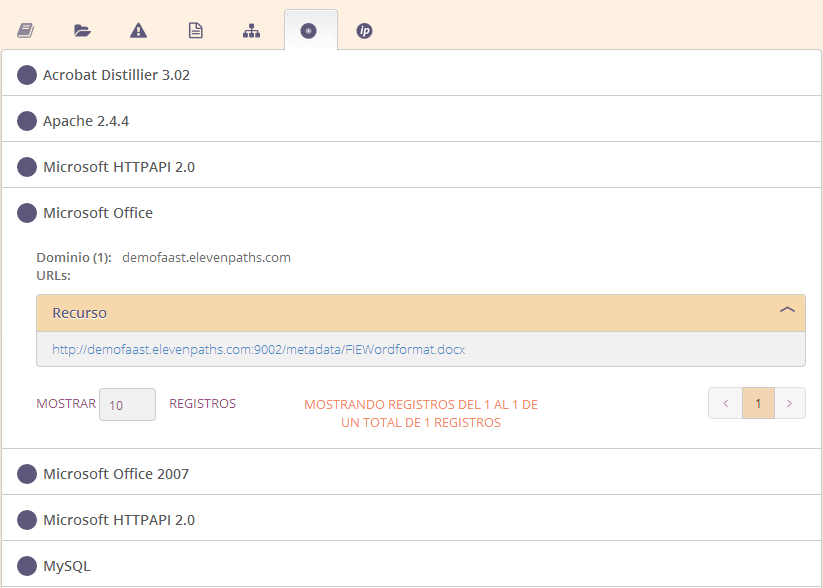Screen dimensions: 823x588
Task: Open the FIEWordformat.docx URL link
Action: point(258,350)
